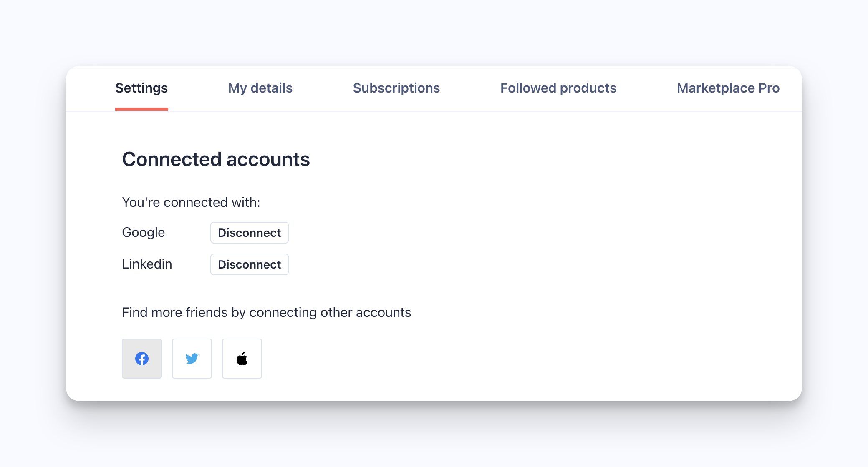Click the 'Find more friends' phrase
Viewport: 868px width, 467px height.
174,312
